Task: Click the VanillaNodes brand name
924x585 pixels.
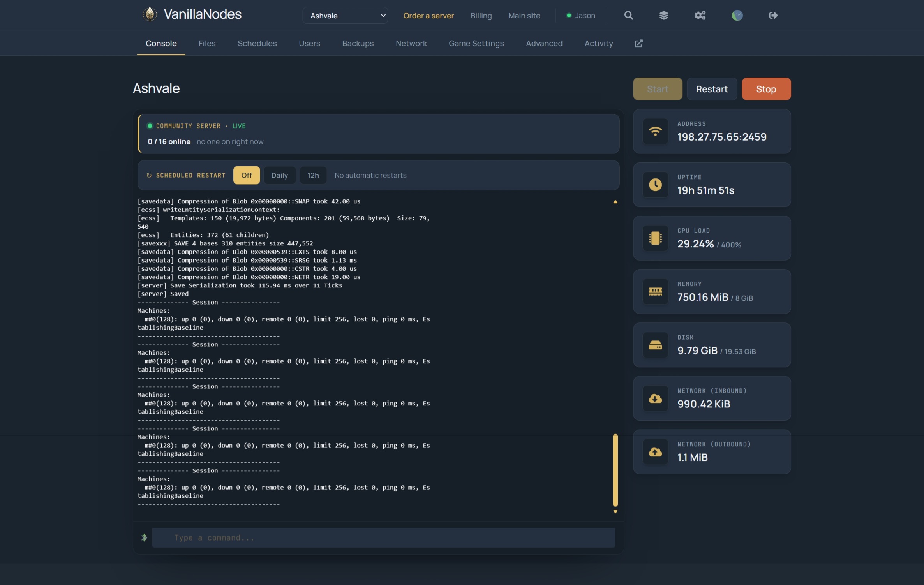Action: pos(203,14)
